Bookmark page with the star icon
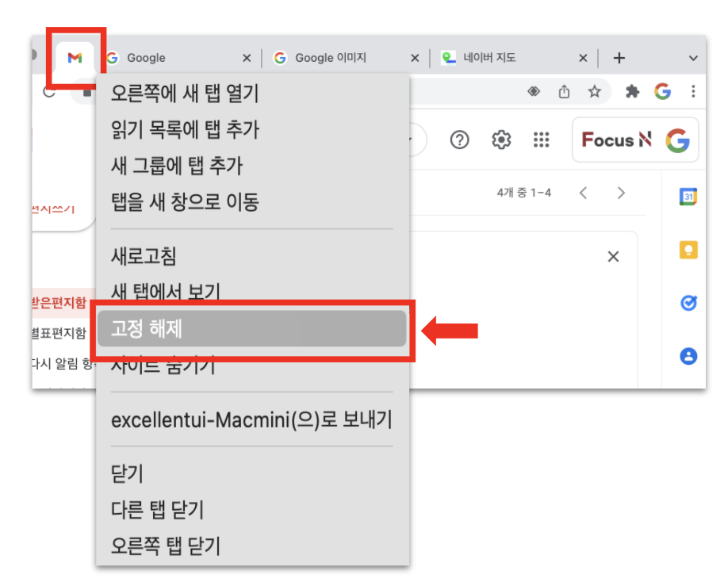 click(x=594, y=91)
